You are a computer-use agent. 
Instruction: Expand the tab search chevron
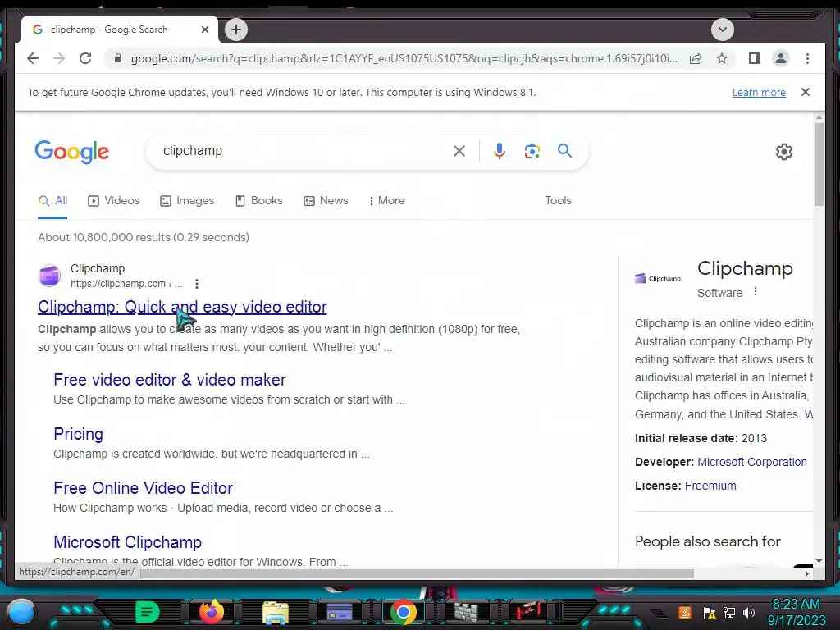point(722,30)
